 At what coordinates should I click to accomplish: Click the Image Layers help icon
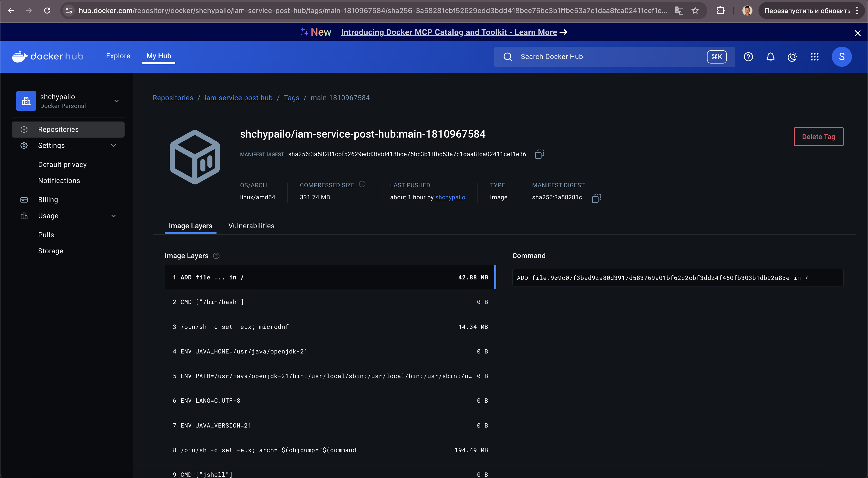pos(216,256)
